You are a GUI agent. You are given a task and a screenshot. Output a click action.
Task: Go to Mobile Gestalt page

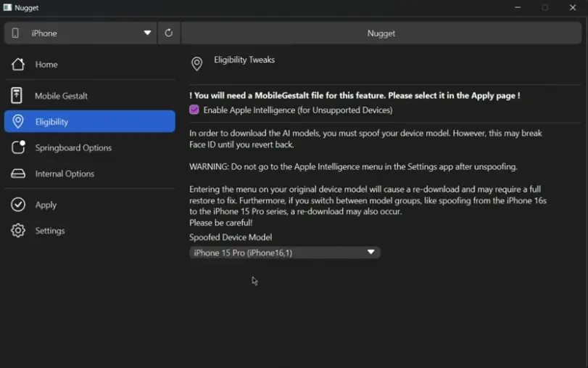pos(90,96)
